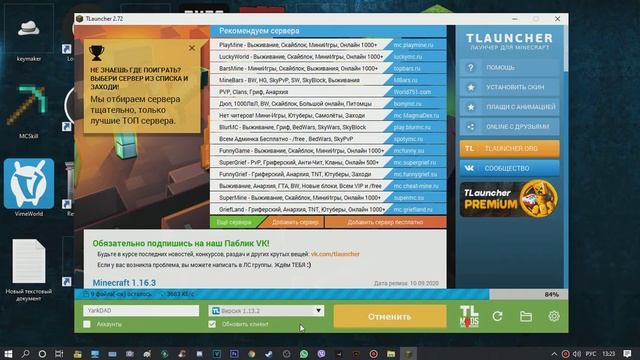Image resolution: width=640 pixels, height=360 pixels.
Task: Click the TL logo icon on TLauncher.org button
Action: click(x=469, y=149)
